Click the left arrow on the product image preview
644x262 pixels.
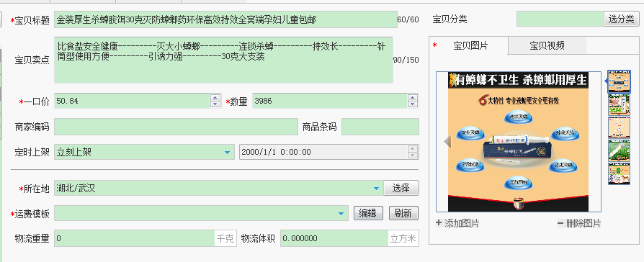[447, 142]
